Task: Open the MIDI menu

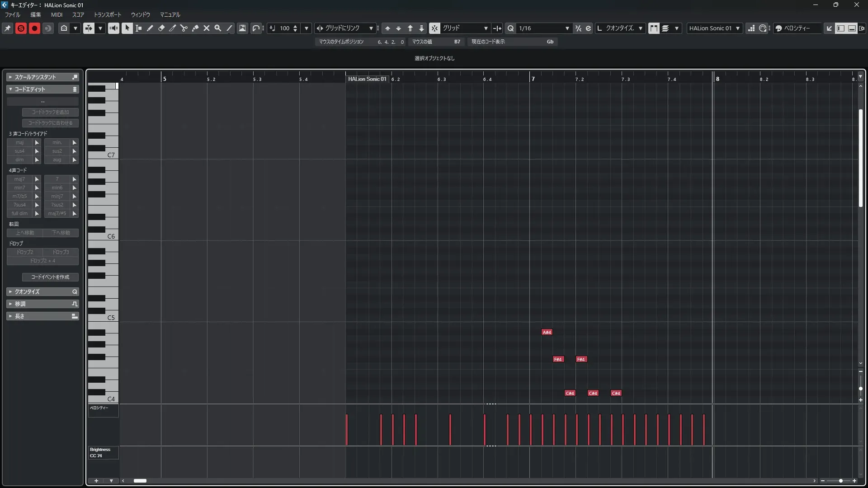Action: pos(57,15)
